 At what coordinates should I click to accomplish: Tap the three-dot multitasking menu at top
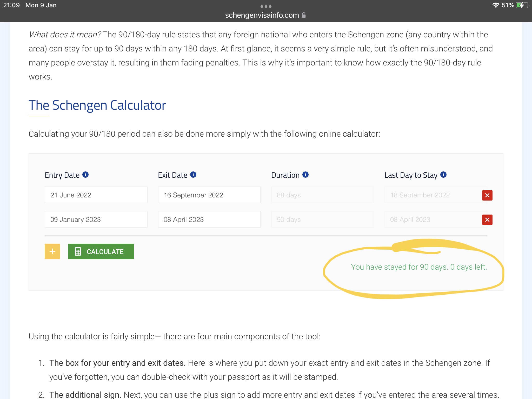click(x=266, y=6)
